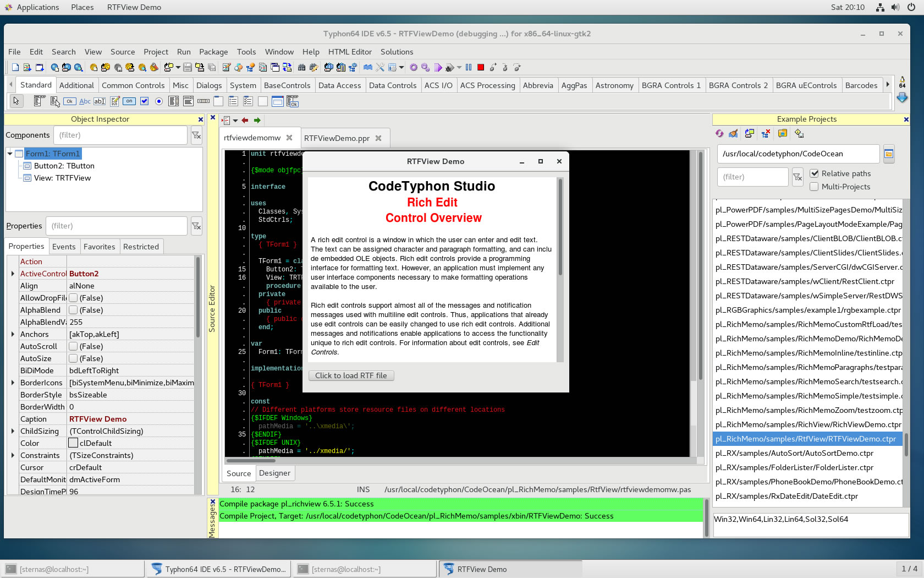Toggle the AllowDropFiles property checkbox
Viewport: 924px width, 578px height.
[x=73, y=298]
